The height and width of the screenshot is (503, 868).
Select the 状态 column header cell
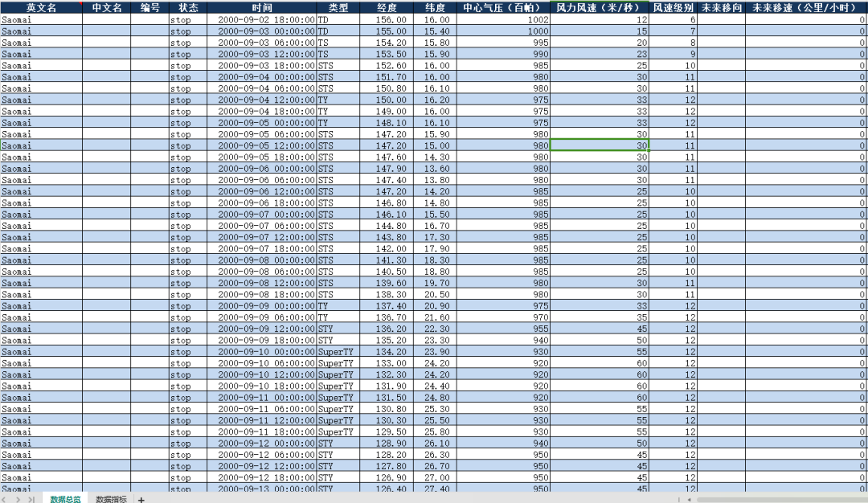pos(188,8)
